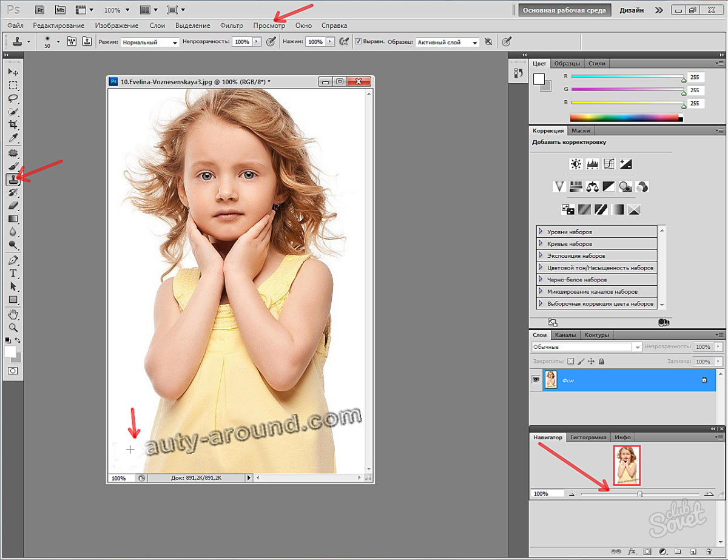
Task: Switch to the Гистограмма tab
Action: point(589,437)
